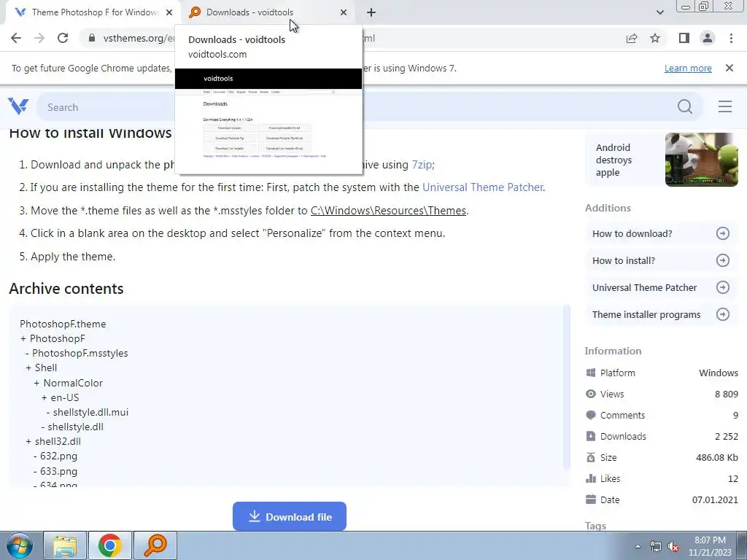Share this page from address bar
The height and width of the screenshot is (560, 747).
pyautogui.click(x=632, y=38)
